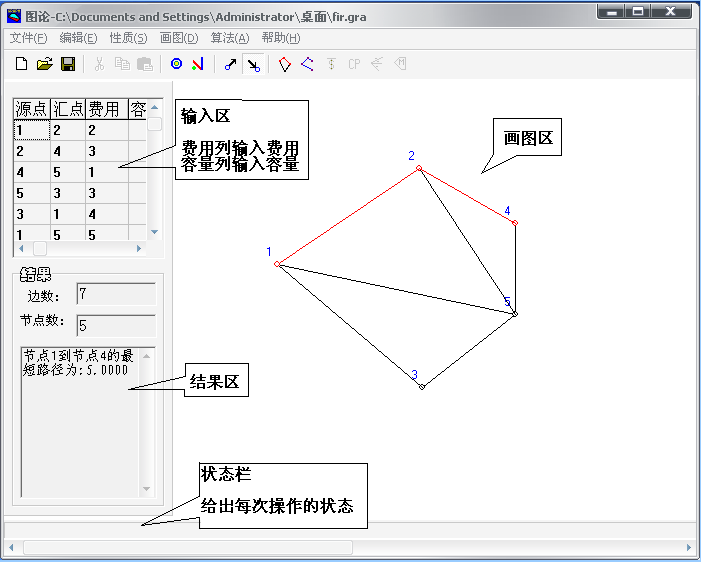
Task: Minimize the 图论 window
Action: tap(612, 11)
